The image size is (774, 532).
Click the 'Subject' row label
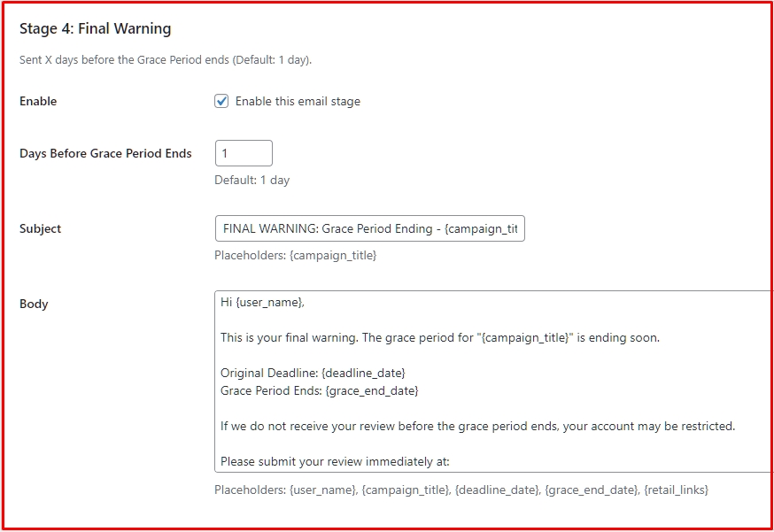point(41,229)
